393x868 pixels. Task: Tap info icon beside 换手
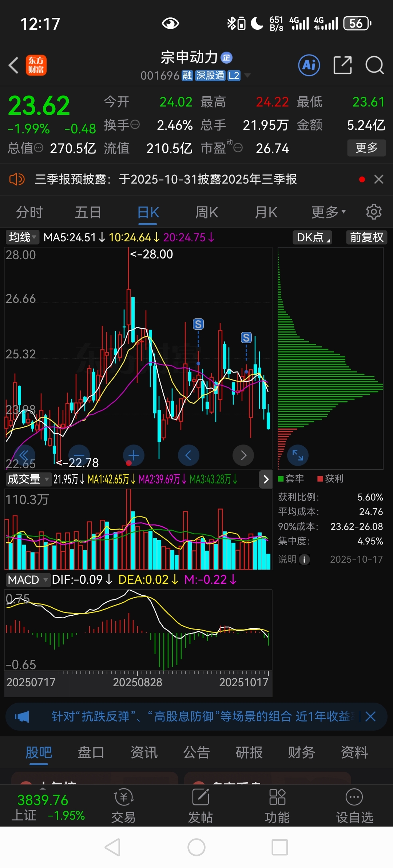click(x=135, y=125)
